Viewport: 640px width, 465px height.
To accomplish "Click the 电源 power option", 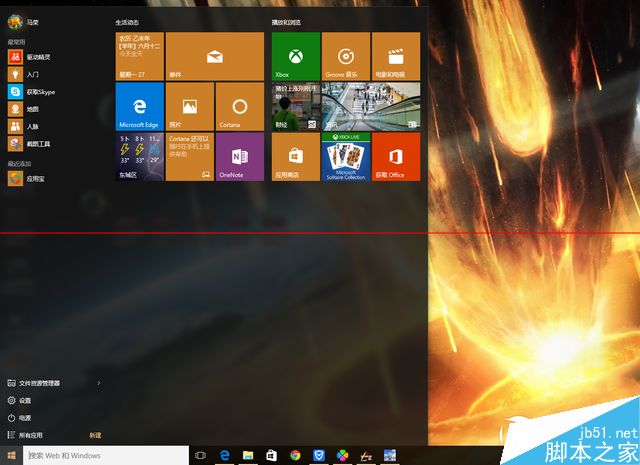I will pyautogui.click(x=25, y=417).
